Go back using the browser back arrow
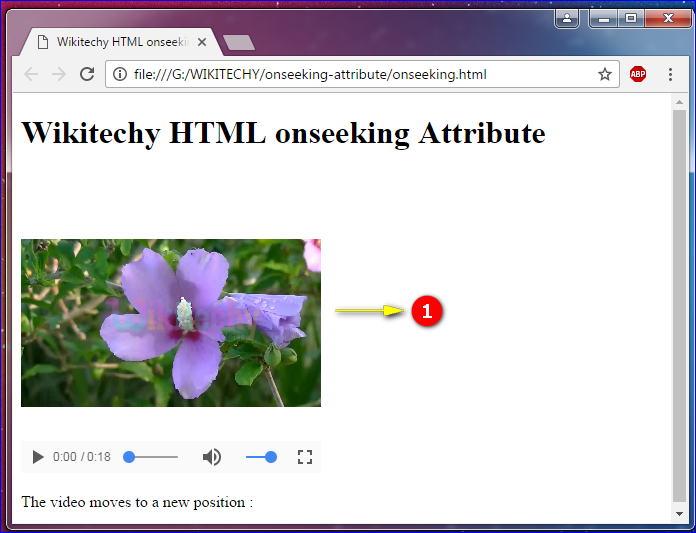 pos(31,74)
